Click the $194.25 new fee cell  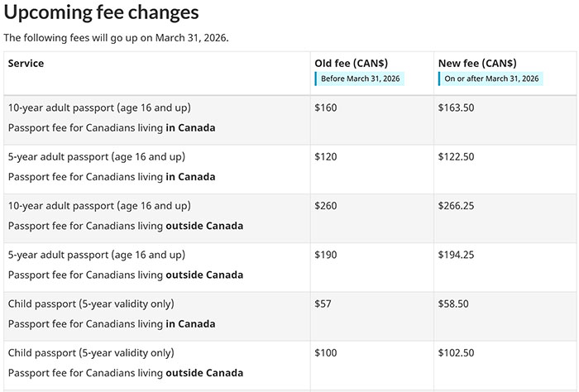(x=456, y=255)
